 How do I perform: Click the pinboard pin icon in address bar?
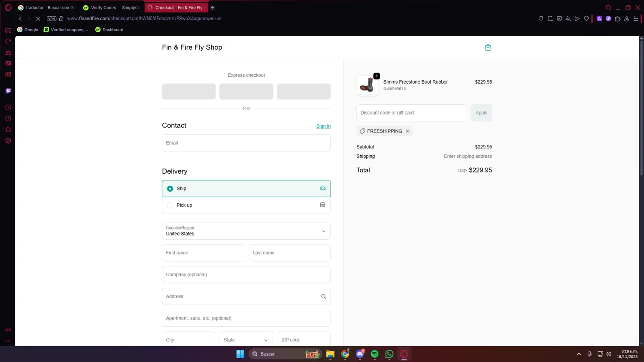[541, 18]
